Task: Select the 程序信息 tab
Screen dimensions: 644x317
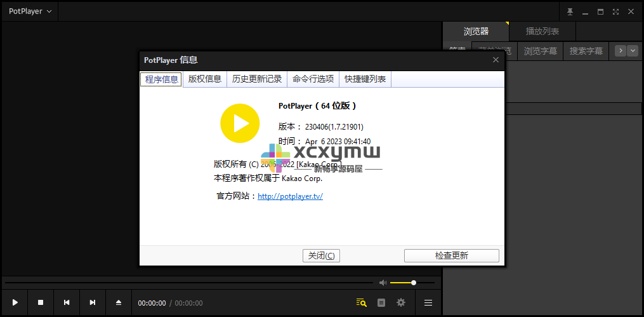Action: (x=161, y=79)
